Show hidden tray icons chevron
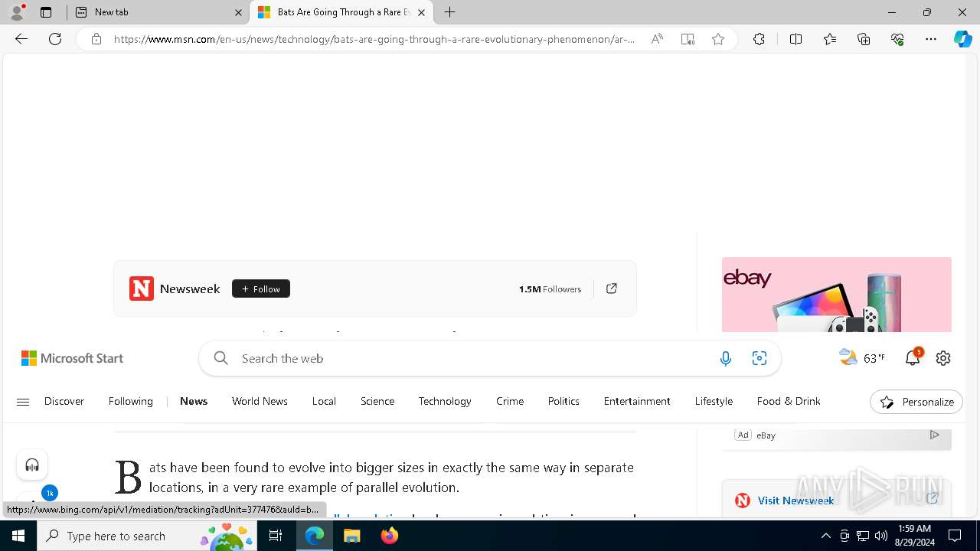Screen dimensions: 980x551 click(x=825, y=536)
